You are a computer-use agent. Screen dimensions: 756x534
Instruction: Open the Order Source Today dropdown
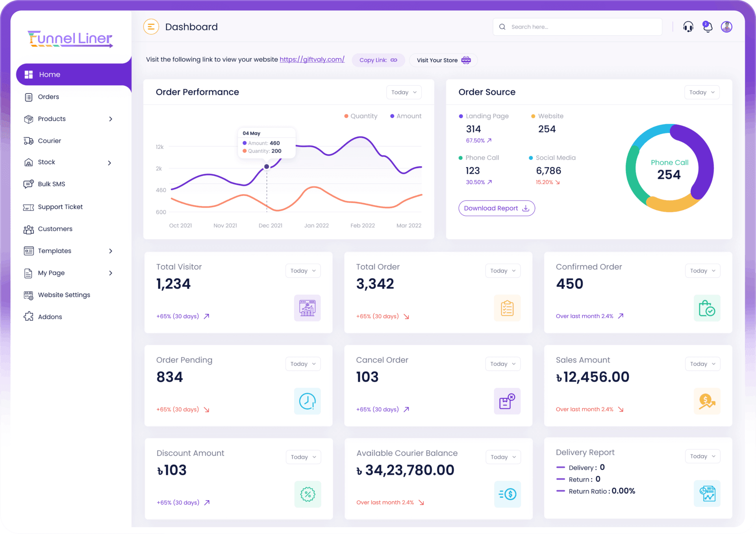point(702,92)
